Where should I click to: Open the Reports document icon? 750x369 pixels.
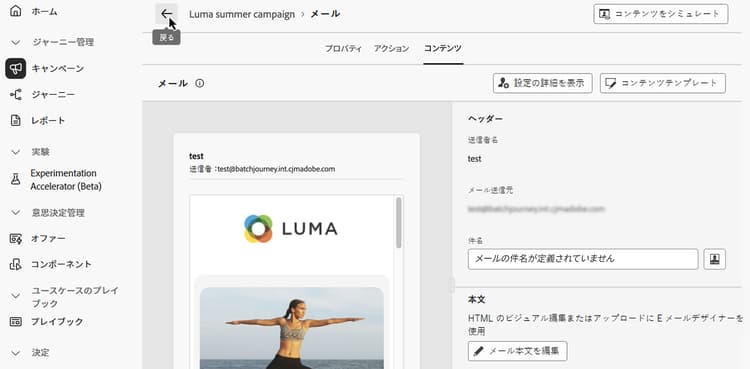click(16, 121)
